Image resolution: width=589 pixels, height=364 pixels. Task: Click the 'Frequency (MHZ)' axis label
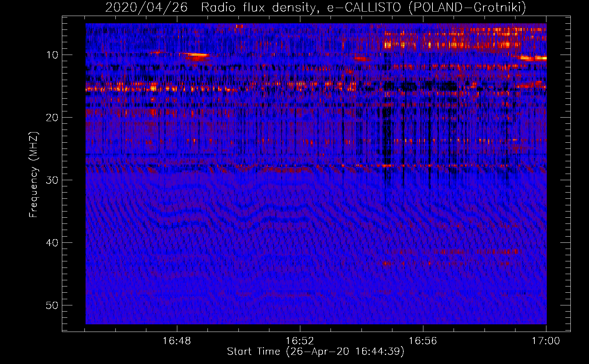coord(33,175)
